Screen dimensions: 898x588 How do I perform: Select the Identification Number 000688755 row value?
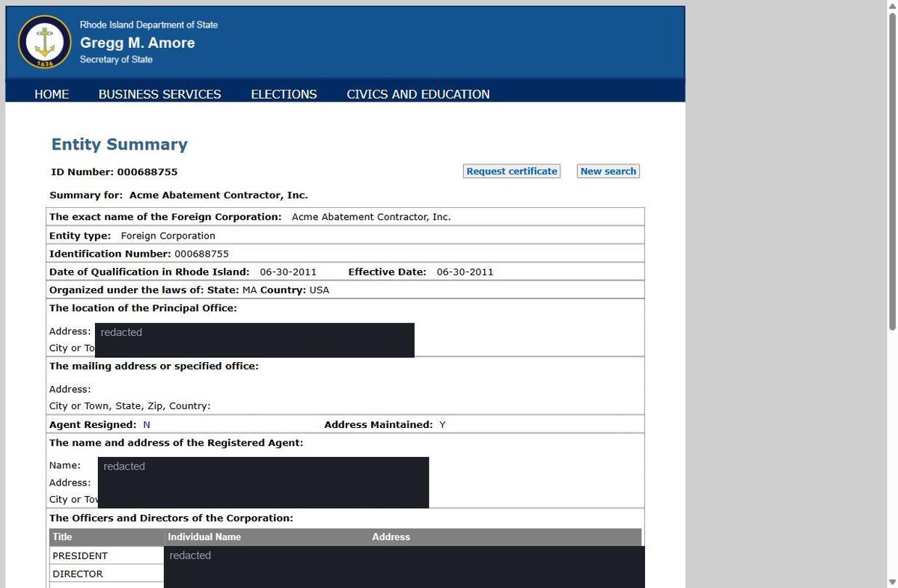(201, 254)
